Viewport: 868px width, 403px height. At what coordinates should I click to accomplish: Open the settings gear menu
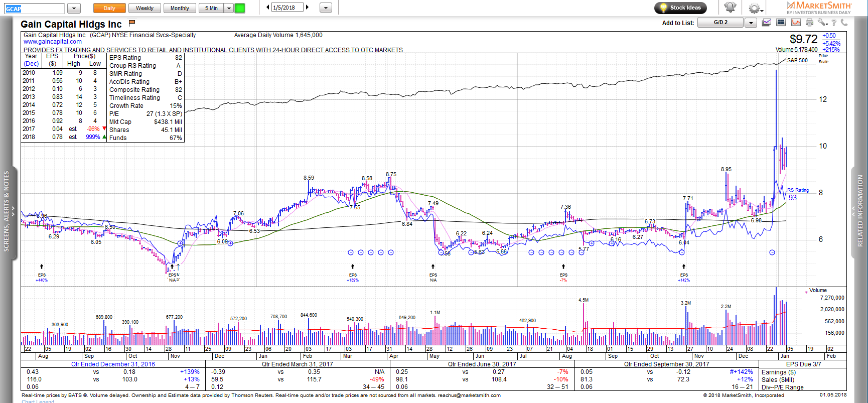click(755, 8)
